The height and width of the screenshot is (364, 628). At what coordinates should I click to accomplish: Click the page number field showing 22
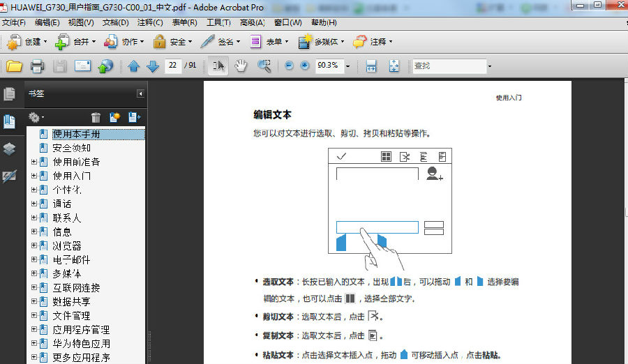173,66
